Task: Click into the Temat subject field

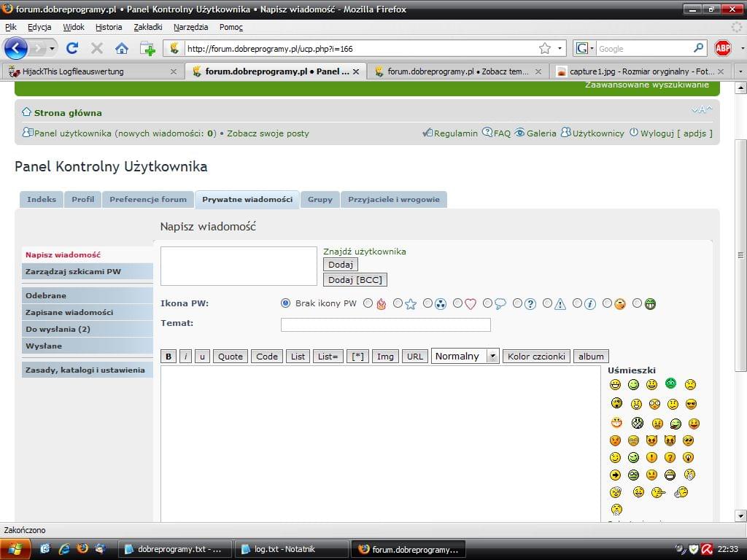Action: pos(385,324)
